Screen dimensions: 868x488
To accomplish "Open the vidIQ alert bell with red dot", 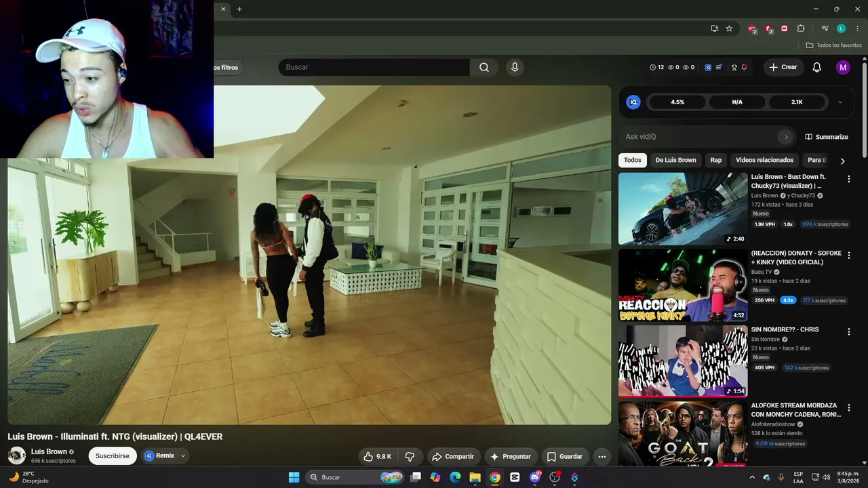I will click(744, 67).
